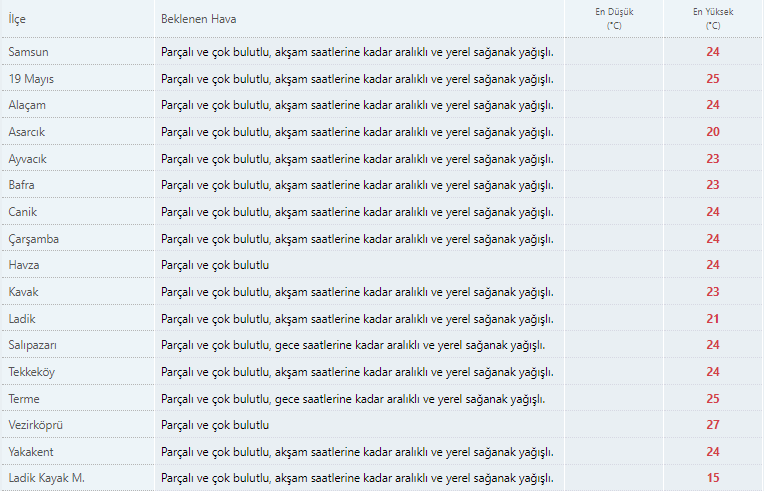Click Ladik Kayak M. high temperature 15
The image size is (764, 491).
coord(713,478)
